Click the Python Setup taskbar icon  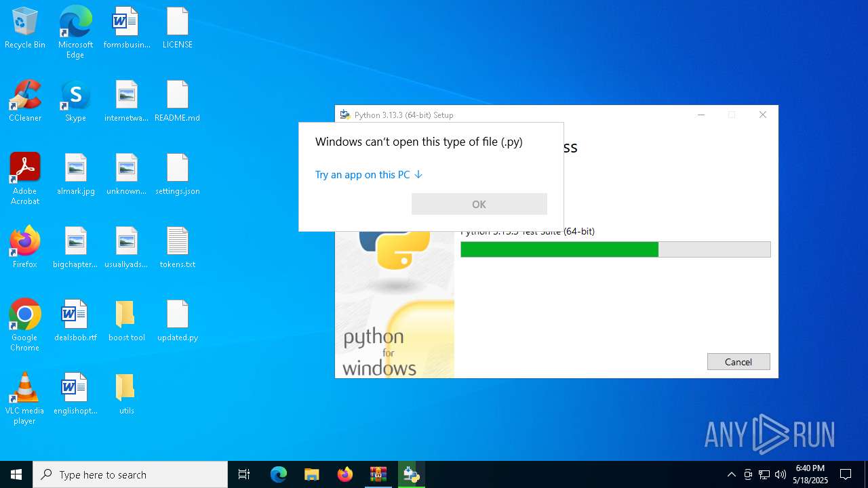pos(412,474)
